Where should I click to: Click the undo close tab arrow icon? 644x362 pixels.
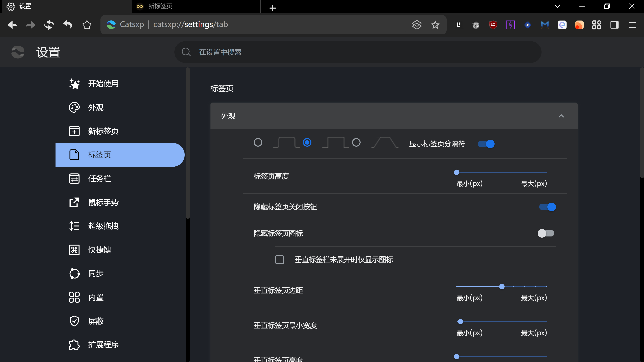(67, 25)
